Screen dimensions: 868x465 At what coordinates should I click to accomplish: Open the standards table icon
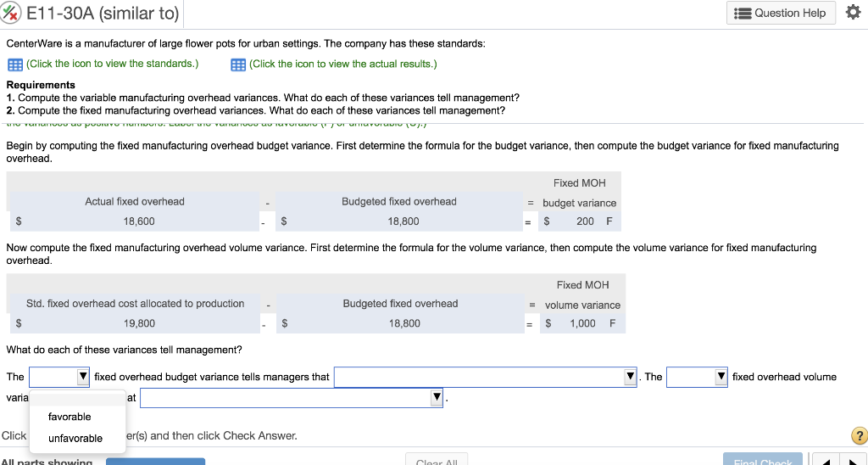click(x=15, y=64)
